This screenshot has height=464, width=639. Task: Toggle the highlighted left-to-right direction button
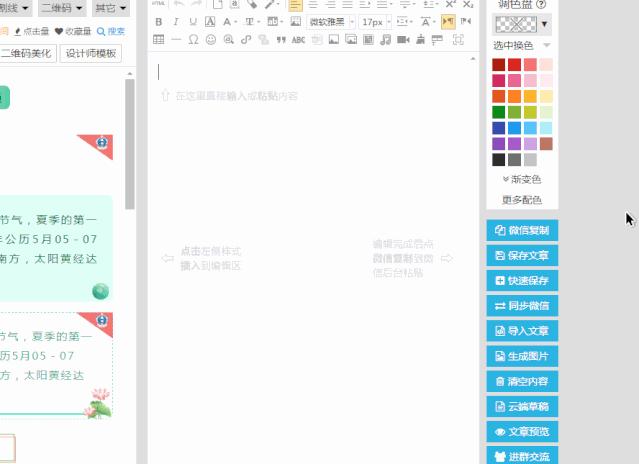[448, 22]
